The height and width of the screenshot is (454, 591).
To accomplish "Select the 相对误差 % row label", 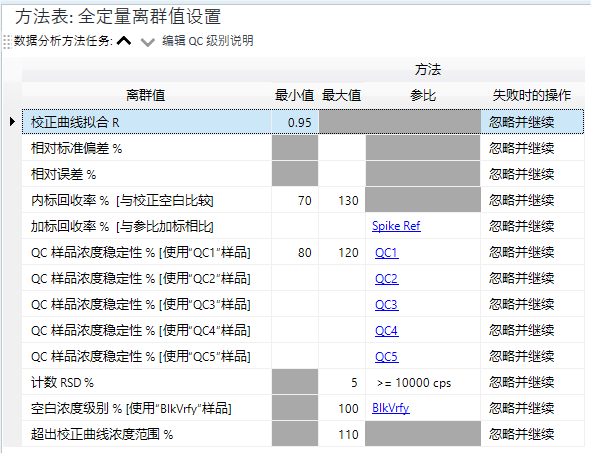I will pos(63,174).
